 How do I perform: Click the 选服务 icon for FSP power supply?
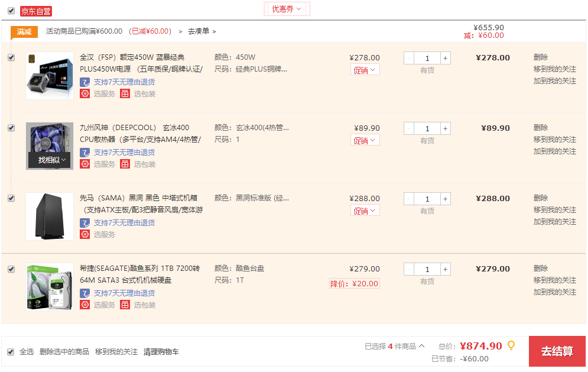pos(85,94)
